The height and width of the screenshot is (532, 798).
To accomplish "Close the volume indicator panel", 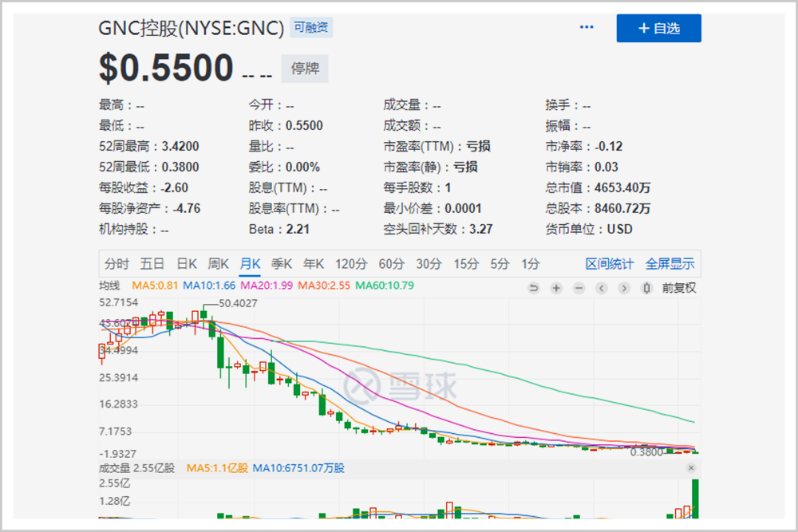I will (690, 468).
